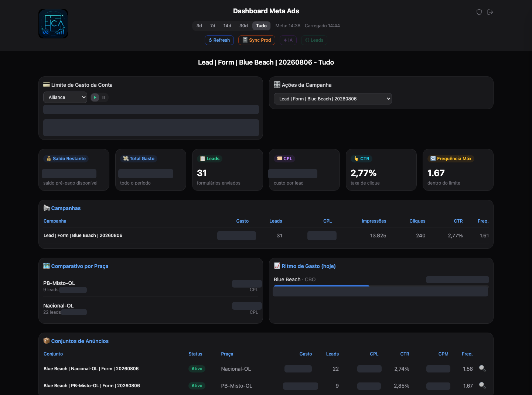
Task: Click the 240 clicks value
Action: tap(421, 236)
